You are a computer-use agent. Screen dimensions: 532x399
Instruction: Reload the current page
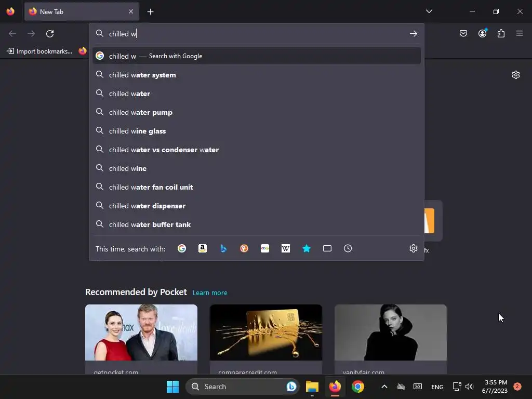50,34
